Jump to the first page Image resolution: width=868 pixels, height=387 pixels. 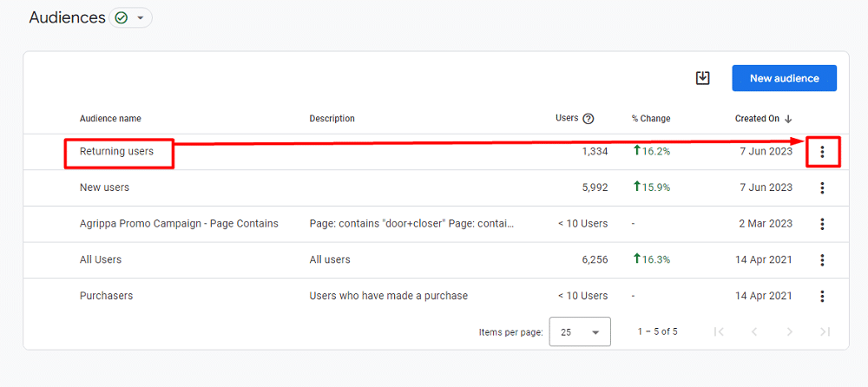tap(718, 331)
